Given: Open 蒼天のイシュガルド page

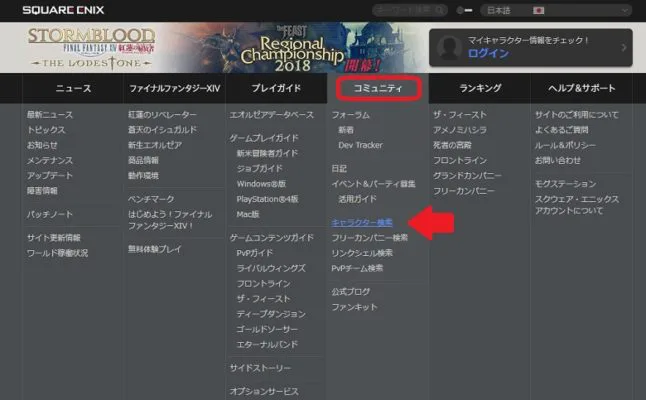Looking at the screenshot, I should pyautogui.click(x=162, y=130).
